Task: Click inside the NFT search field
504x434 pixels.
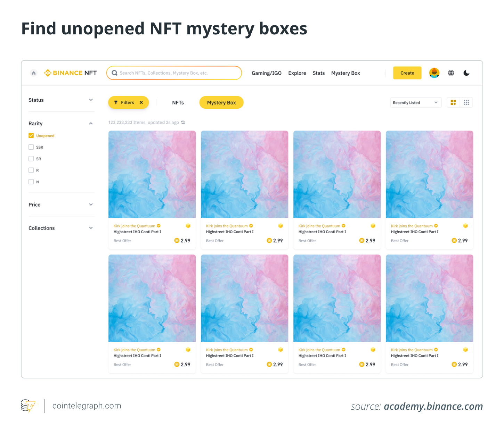Action: [174, 73]
